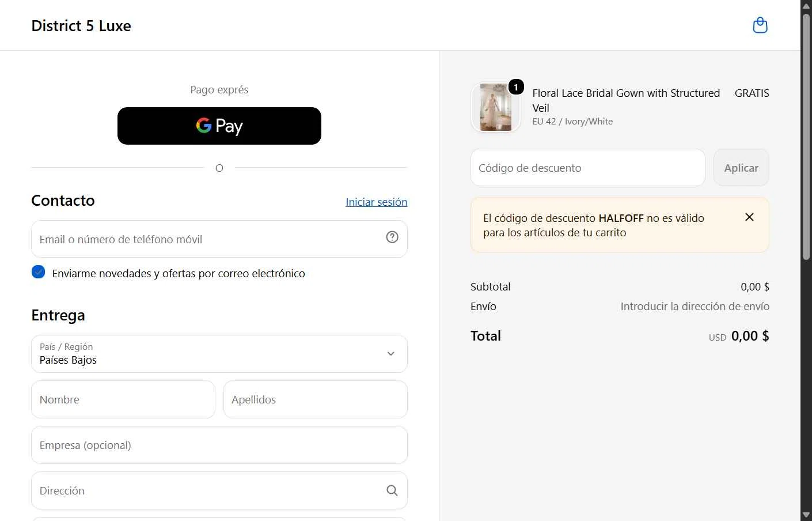Click the quantity badge on product image
This screenshot has width=812, height=521.
click(516, 87)
